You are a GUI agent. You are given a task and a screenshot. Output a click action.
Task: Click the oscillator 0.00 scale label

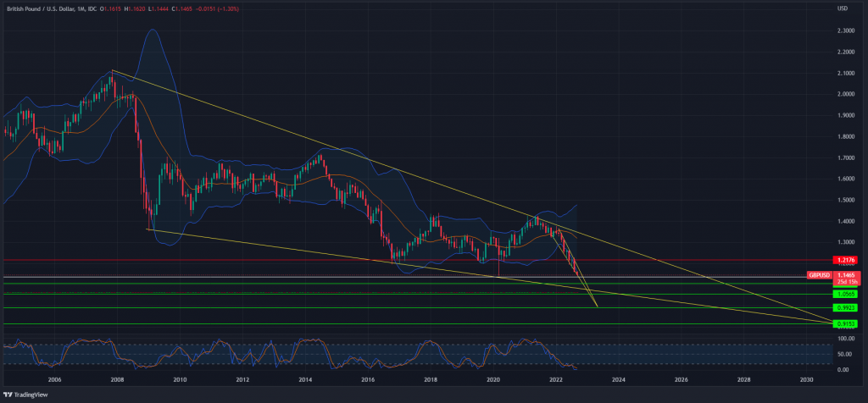(x=843, y=369)
